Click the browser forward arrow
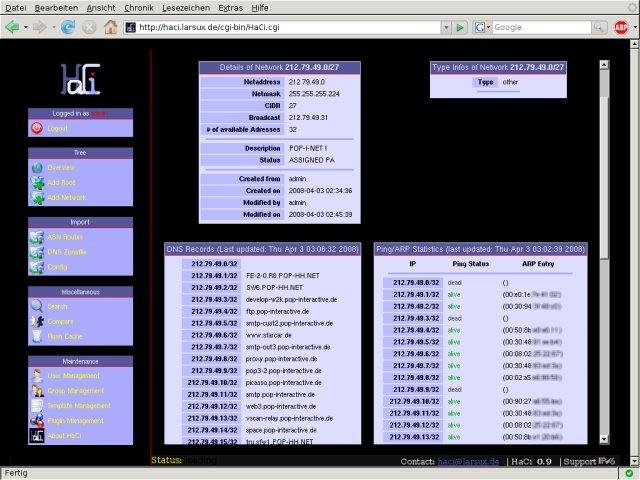 pos(40,27)
